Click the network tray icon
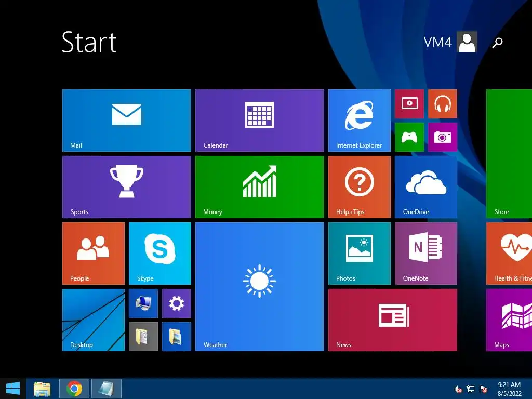Screen dimensions: 532x399 tap(471, 389)
